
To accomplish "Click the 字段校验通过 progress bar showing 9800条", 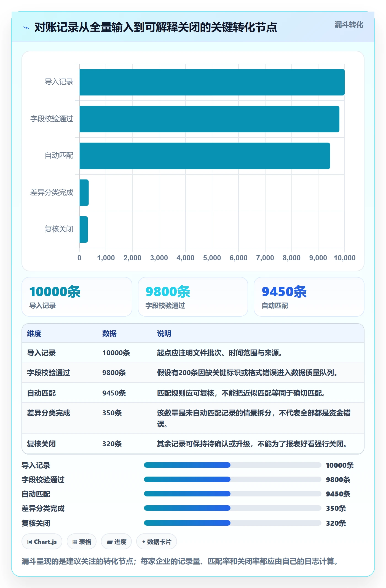I will [x=232, y=479].
